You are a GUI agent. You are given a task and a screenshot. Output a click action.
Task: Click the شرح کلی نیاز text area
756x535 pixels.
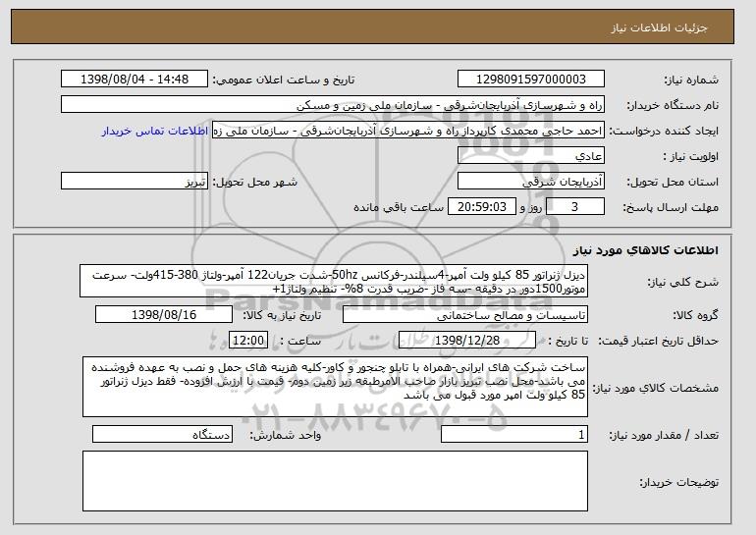[x=334, y=281]
